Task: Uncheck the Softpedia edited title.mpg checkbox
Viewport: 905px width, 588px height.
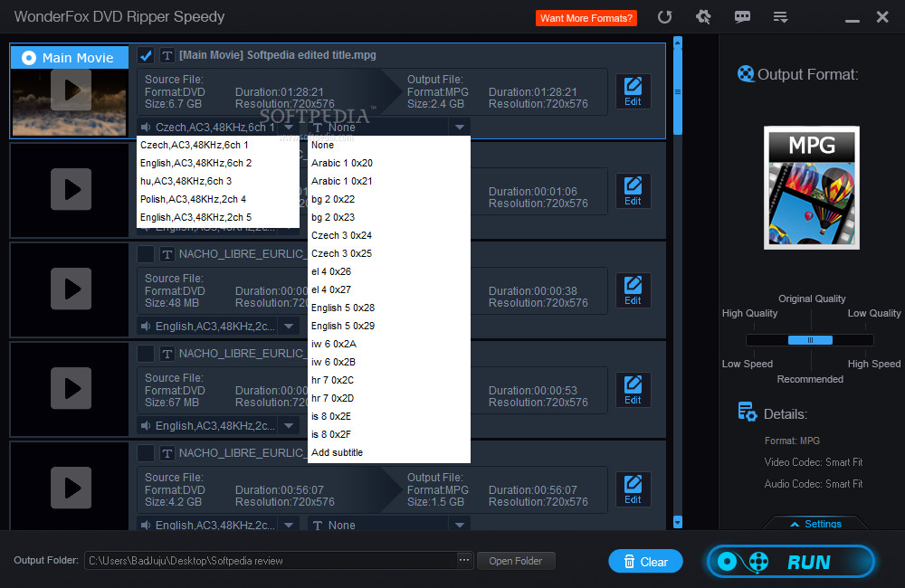Action: click(146, 55)
